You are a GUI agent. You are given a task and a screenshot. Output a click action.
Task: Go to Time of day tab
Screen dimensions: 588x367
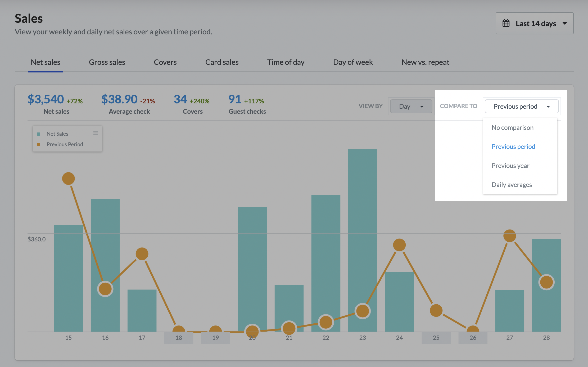click(x=286, y=62)
